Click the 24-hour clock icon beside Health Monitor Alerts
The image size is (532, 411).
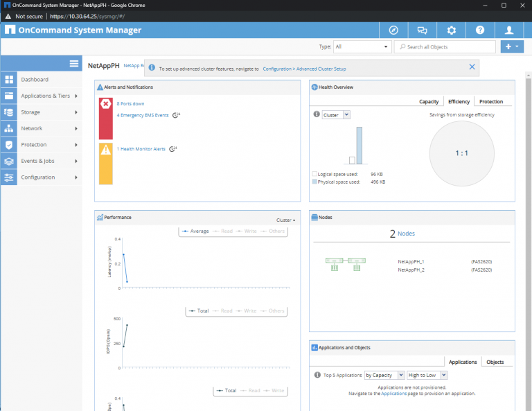172,149
